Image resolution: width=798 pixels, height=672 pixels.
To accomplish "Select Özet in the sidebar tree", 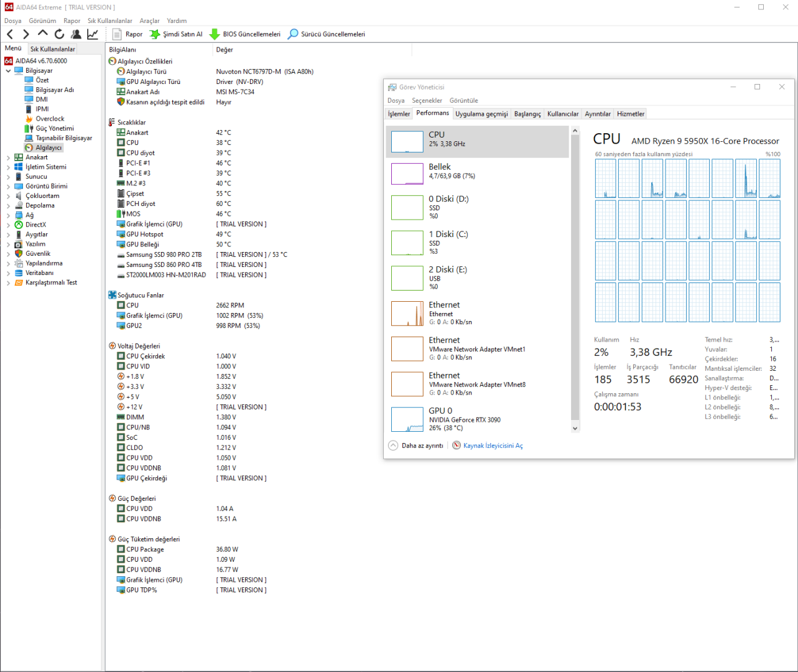I will (x=42, y=80).
